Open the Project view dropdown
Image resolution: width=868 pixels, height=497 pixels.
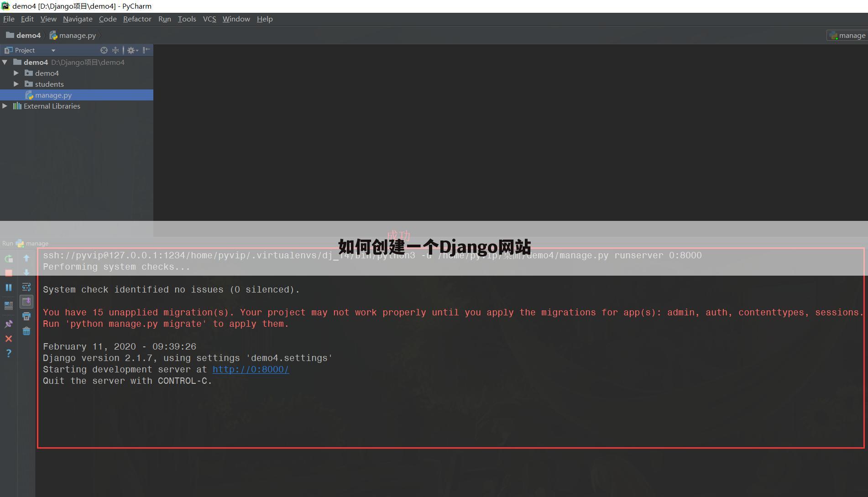coord(53,50)
